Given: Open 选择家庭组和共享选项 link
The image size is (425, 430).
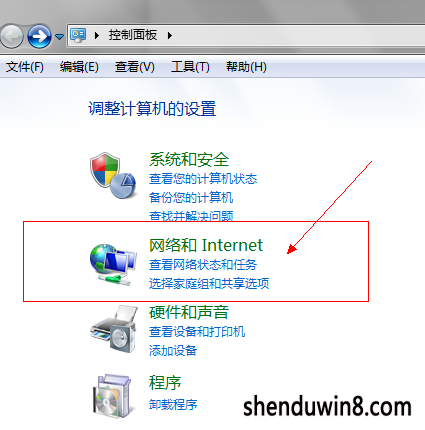Looking at the screenshot, I should (209, 284).
